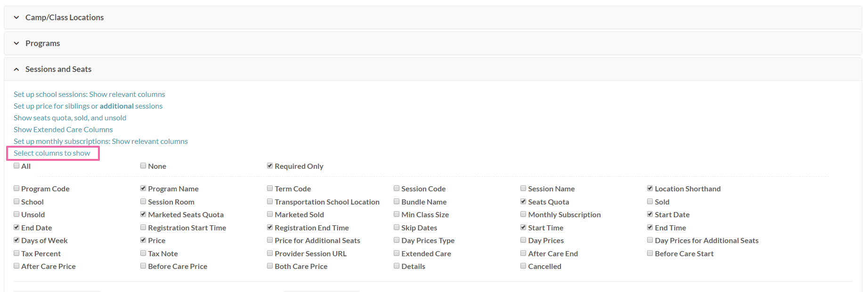Disable the Program Name column checkbox
This screenshot has height=292, width=868.
(x=143, y=188)
